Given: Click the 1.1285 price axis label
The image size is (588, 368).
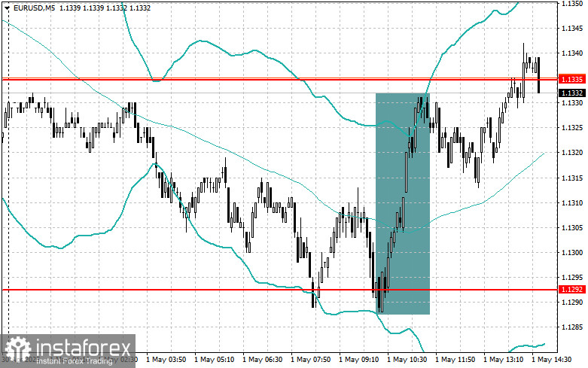Looking at the screenshot, I should pyautogui.click(x=572, y=327).
